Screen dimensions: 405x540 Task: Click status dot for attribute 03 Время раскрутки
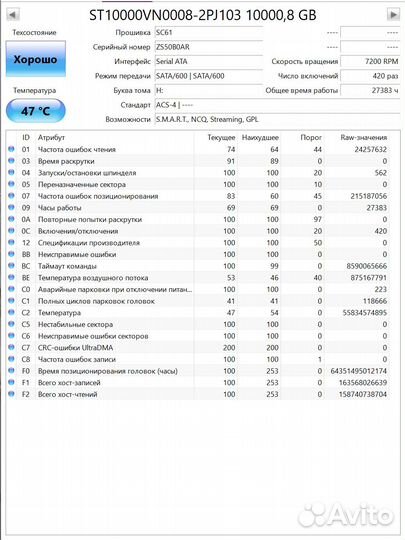pos(11,161)
